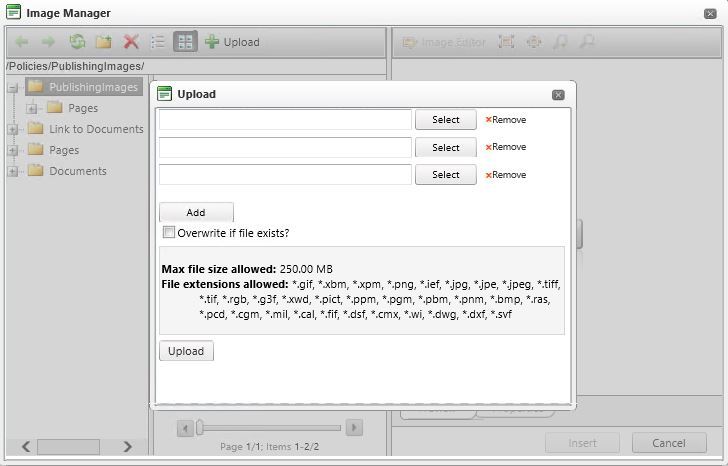Image resolution: width=728 pixels, height=466 pixels.
Task: Click the New Folder toolbar icon
Action: click(x=103, y=42)
